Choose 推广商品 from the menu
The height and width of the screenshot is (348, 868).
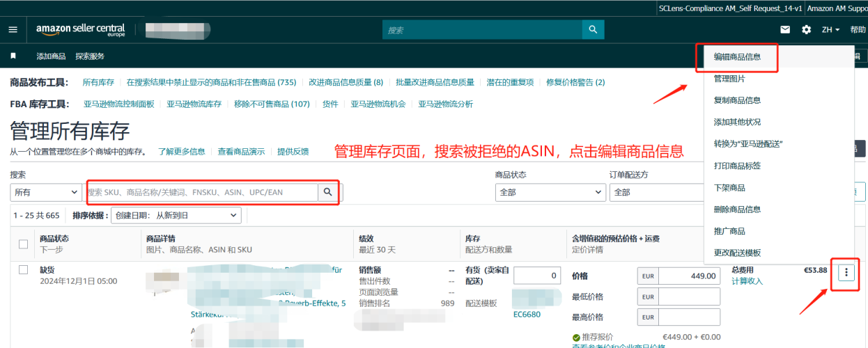pyautogui.click(x=729, y=231)
